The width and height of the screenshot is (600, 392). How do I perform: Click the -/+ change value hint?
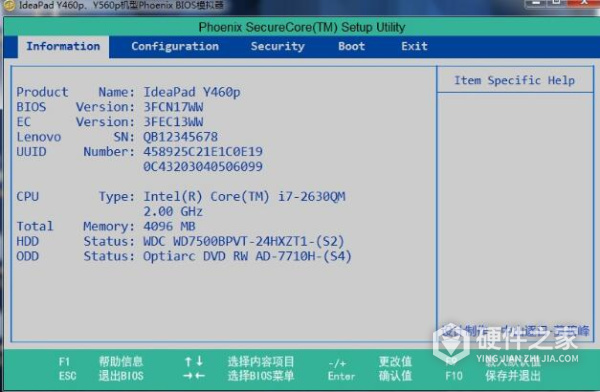[x=370, y=362]
